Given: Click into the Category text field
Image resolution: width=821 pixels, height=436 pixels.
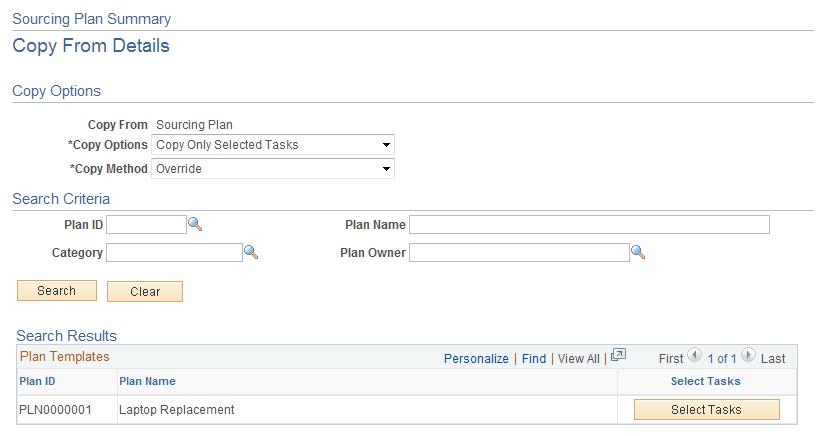Looking at the screenshot, I should (174, 253).
